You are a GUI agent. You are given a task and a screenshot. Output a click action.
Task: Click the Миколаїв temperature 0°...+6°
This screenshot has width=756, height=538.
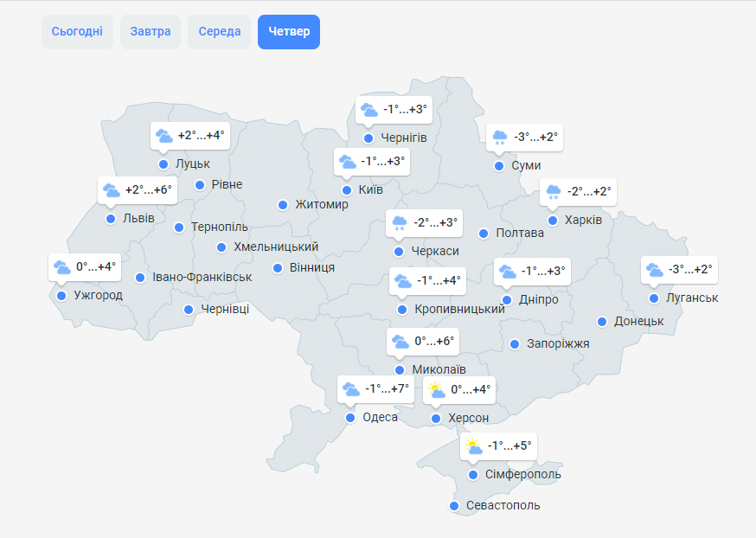pos(434,342)
